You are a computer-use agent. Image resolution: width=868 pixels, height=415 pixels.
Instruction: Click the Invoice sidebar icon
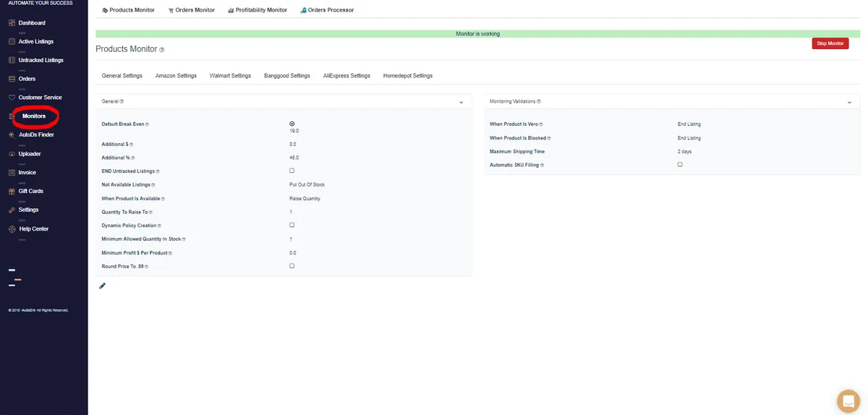[x=12, y=173]
